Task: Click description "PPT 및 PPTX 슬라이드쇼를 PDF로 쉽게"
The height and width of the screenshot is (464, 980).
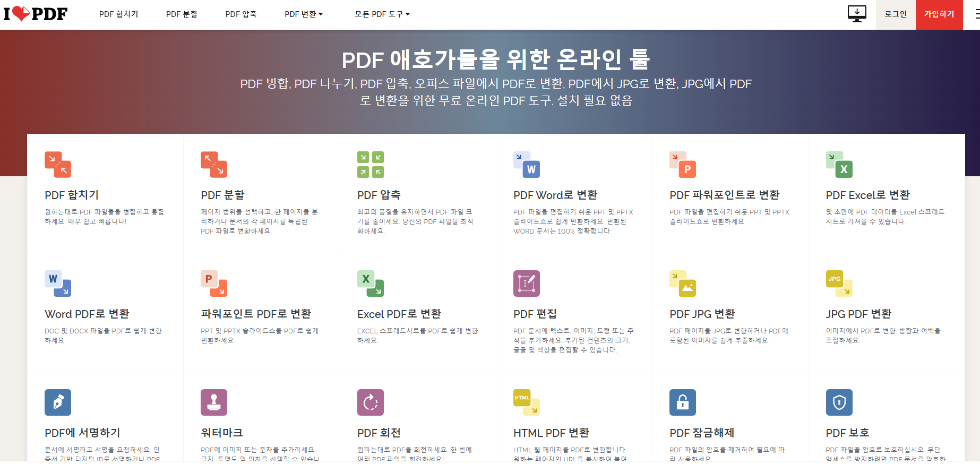Action: click(260, 331)
